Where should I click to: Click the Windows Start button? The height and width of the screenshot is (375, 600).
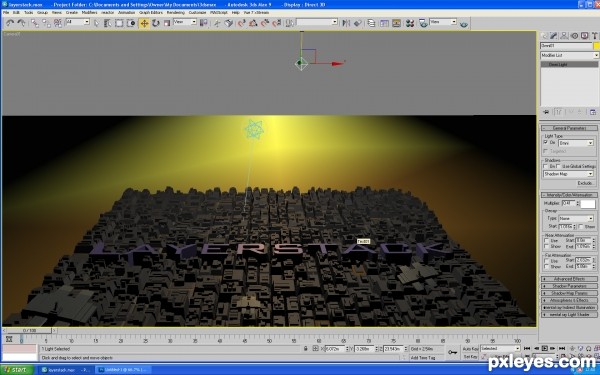point(16,370)
